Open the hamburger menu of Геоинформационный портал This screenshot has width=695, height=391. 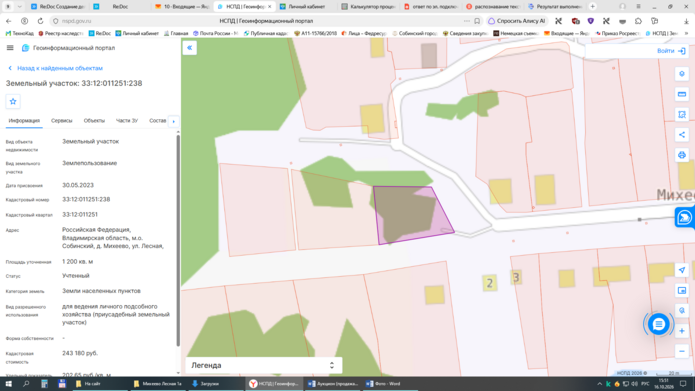click(x=10, y=48)
